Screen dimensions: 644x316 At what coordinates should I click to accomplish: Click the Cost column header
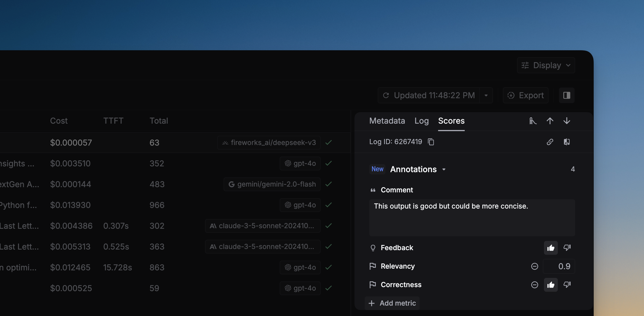(59, 121)
